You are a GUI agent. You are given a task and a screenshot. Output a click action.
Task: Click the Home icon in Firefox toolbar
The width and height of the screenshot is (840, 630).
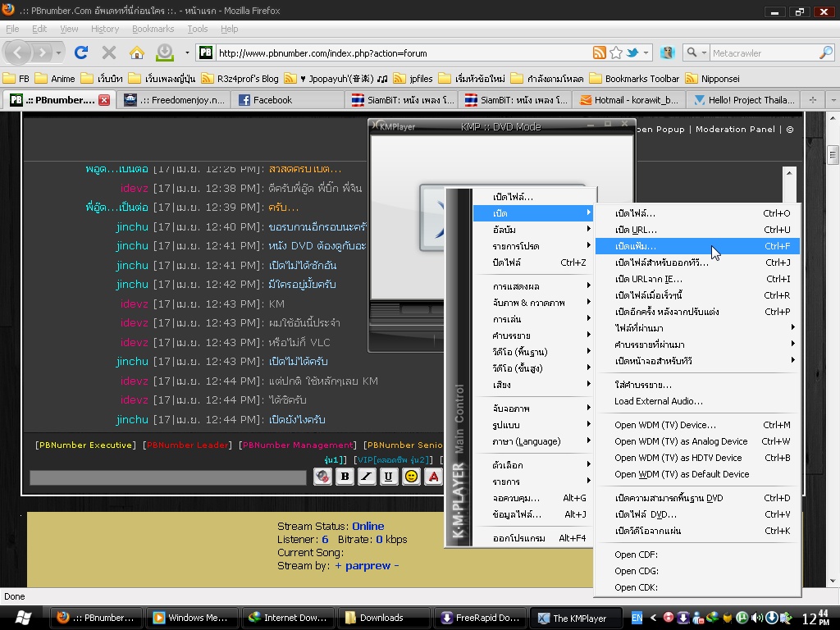tap(137, 52)
